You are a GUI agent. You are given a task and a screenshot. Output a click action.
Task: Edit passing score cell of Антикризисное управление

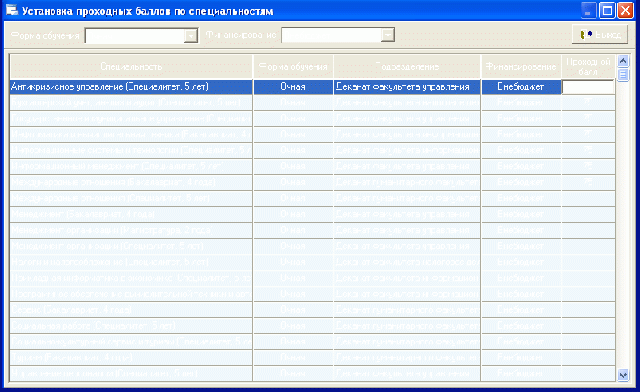coord(588,87)
